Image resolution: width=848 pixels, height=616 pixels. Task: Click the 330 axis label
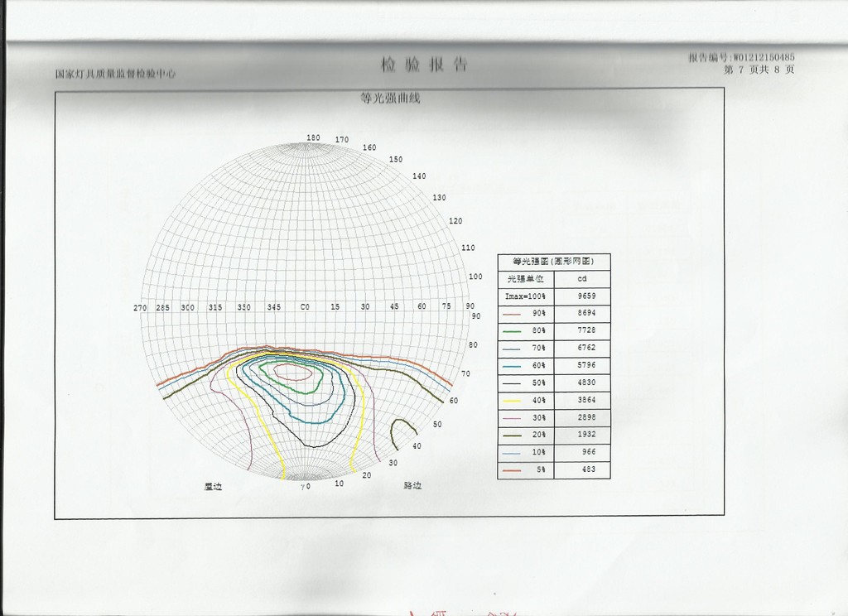244,307
